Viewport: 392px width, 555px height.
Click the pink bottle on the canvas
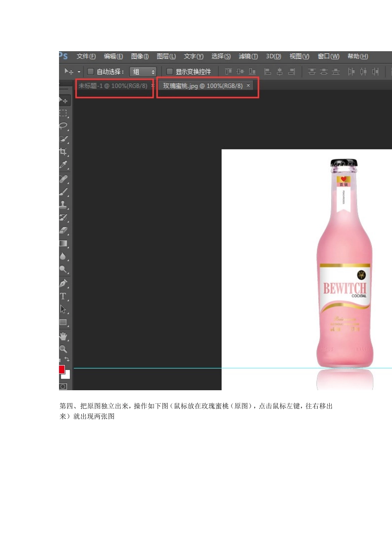point(345,263)
